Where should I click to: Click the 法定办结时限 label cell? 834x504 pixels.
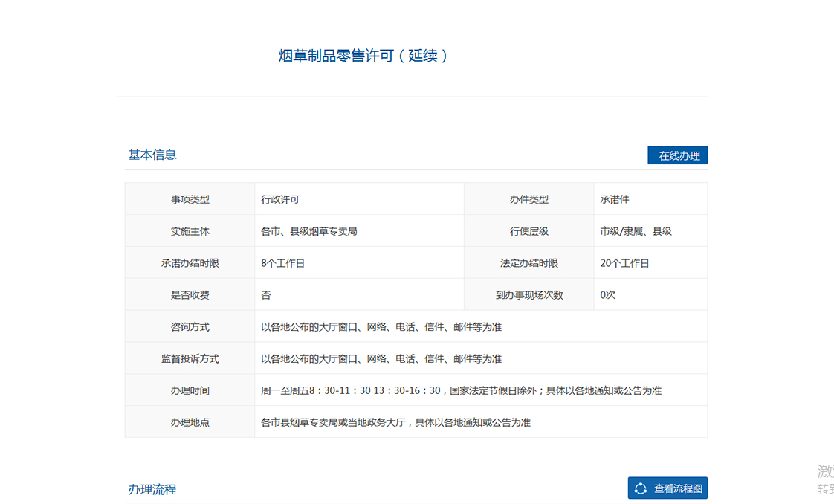point(528,263)
